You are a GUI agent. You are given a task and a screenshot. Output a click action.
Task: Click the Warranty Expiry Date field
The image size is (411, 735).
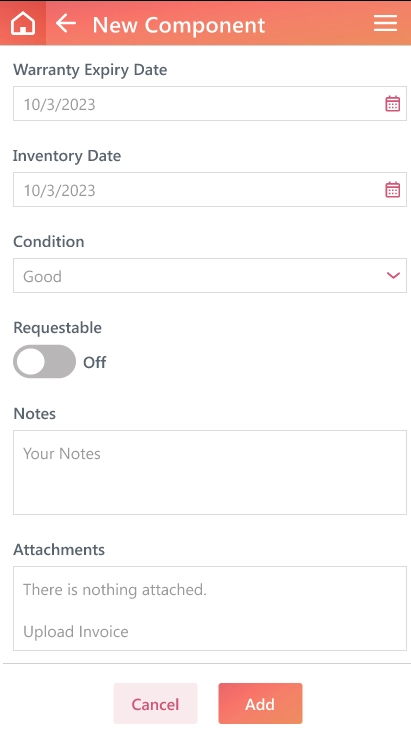tap(209, 104)
